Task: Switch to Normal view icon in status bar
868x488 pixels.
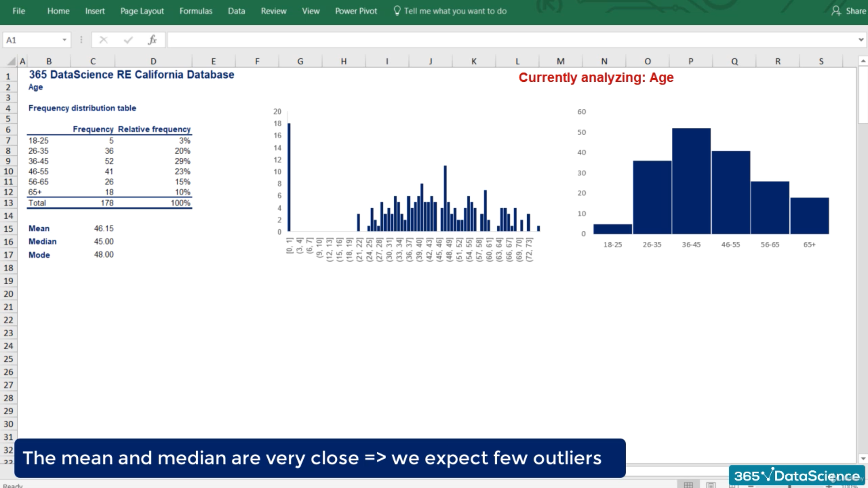Action: point(688,485)
